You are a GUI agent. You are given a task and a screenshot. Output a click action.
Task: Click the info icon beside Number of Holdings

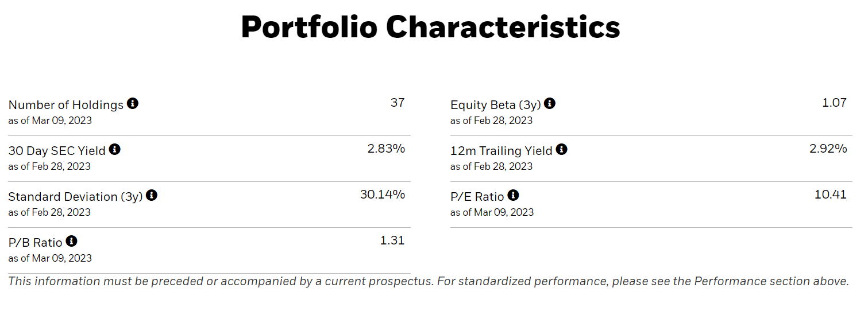point(133,104)
